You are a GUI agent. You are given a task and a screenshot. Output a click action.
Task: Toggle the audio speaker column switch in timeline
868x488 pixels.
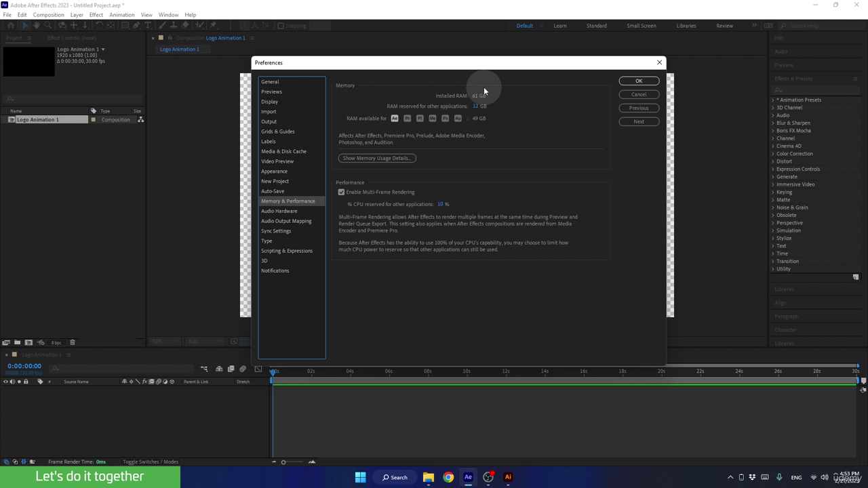[x=12, y=382]
